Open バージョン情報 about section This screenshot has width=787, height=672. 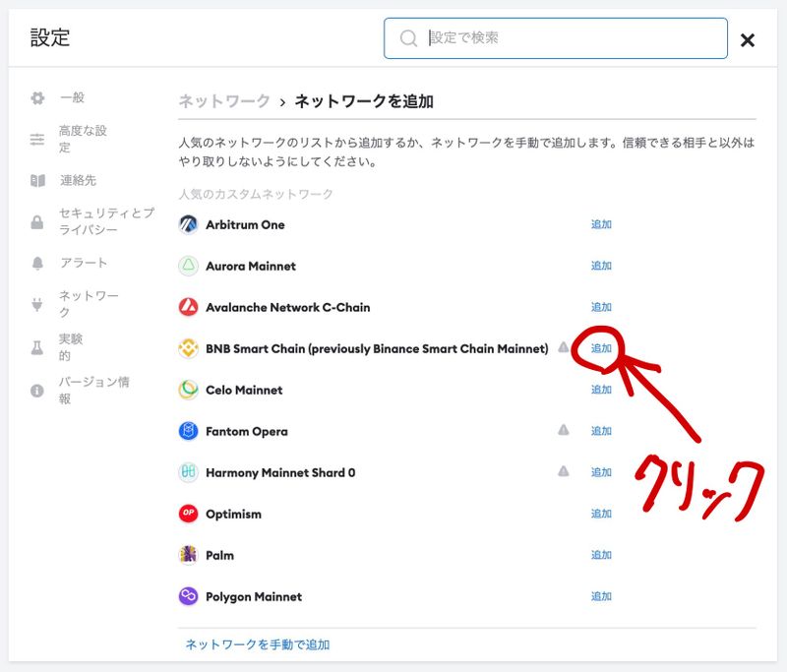[x=93, y=390]
